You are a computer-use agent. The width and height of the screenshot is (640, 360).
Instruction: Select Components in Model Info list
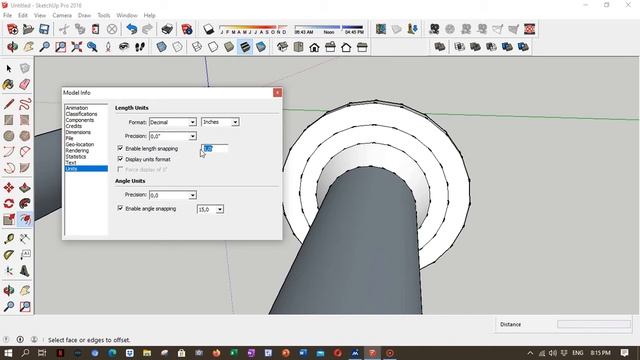80,120
